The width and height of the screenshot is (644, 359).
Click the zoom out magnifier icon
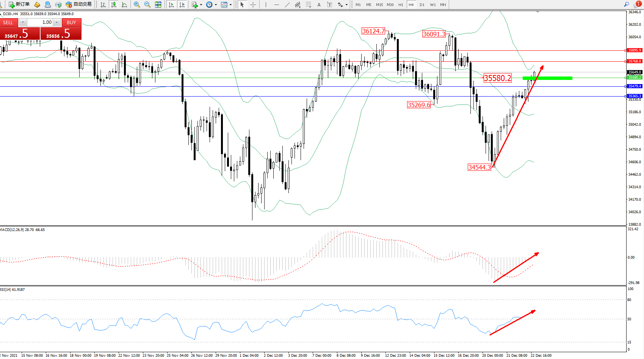pos(147,5)
